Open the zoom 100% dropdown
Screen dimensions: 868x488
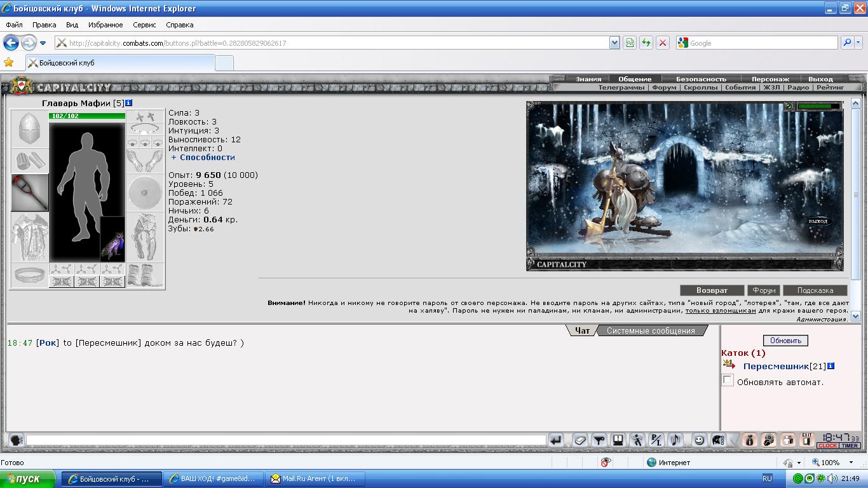pyautogui.click(x=851, y=463)
